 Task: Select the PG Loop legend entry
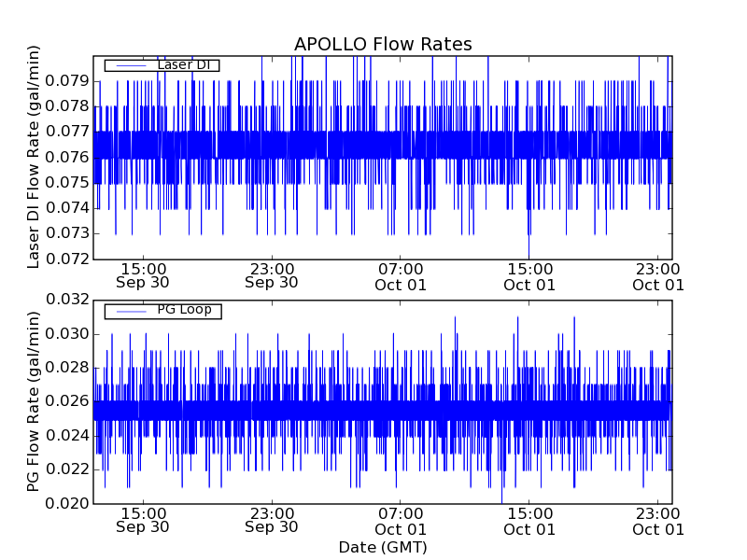click(x=184, y=310)
